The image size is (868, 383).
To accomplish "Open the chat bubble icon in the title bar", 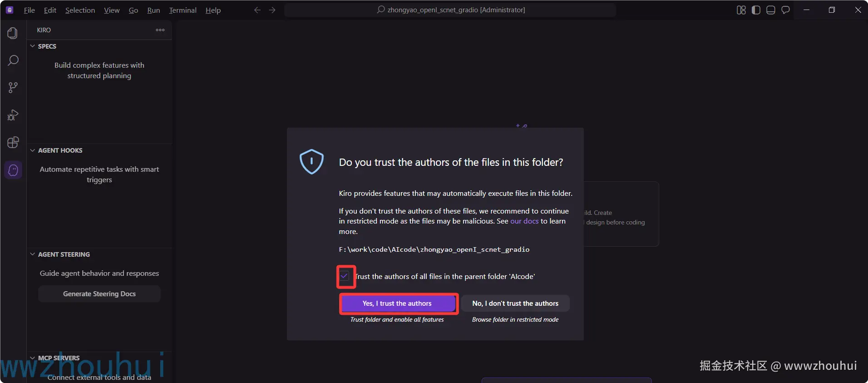I will [785, 10].
